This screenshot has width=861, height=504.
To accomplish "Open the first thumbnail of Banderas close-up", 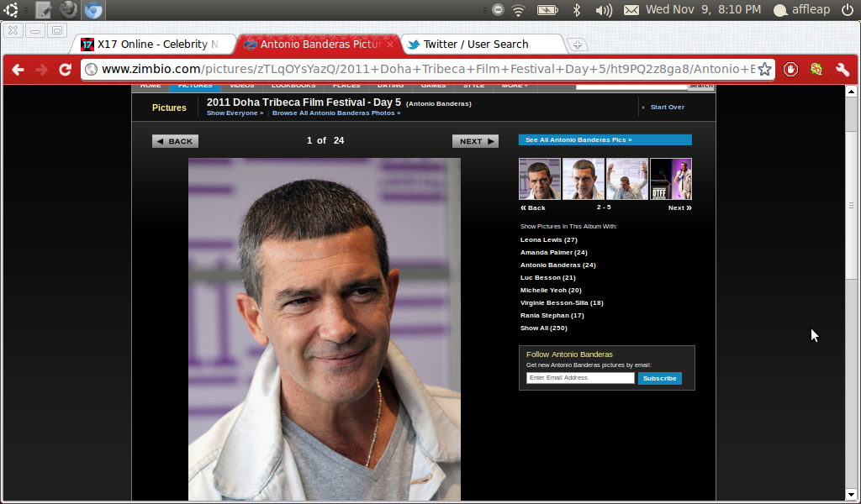I will [x=540, y=179].
